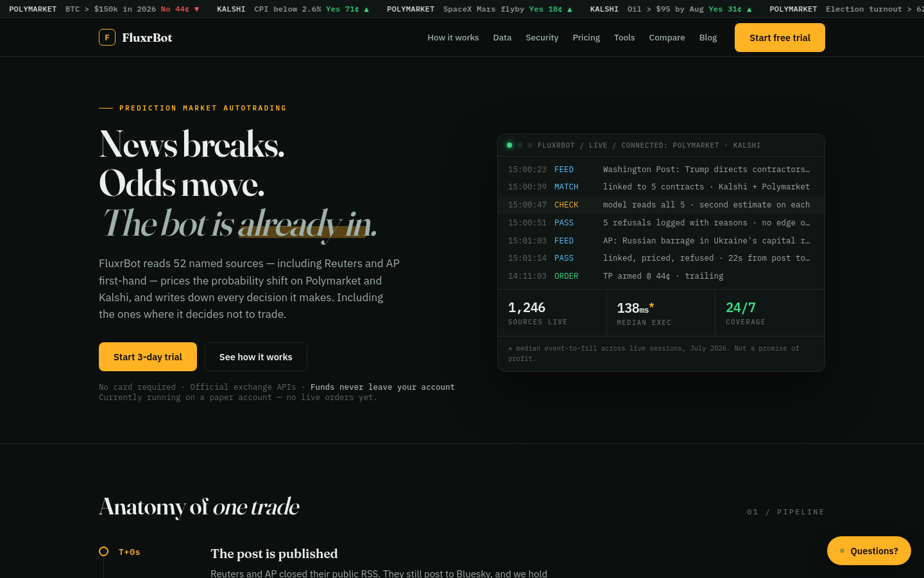Click the 1,246 Sources Live stat
This screenshot has width=924, height=578.
click(x=552, y=313)
